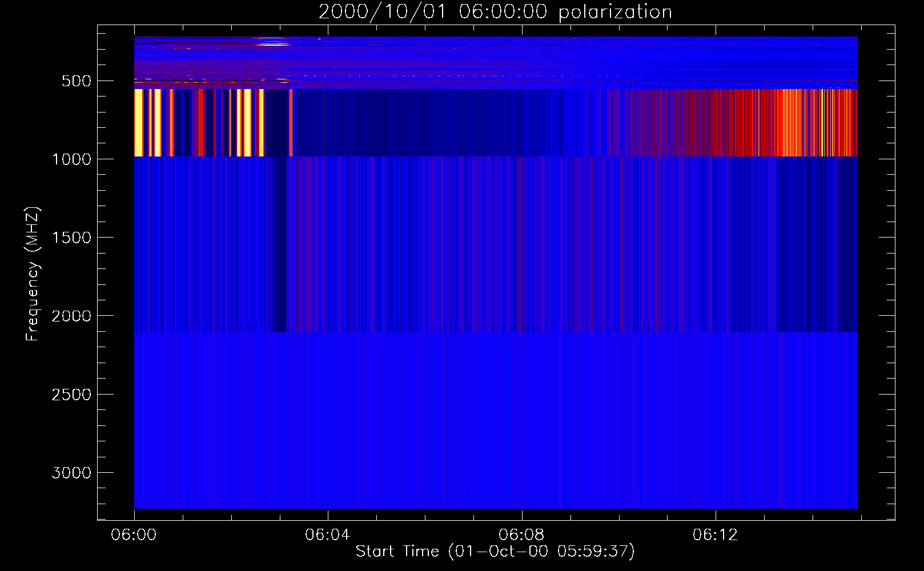924x571 pixels.
Task: Click the plot title '2000/10/01 06:00:00 polarization'
Action: pos(495,12)
